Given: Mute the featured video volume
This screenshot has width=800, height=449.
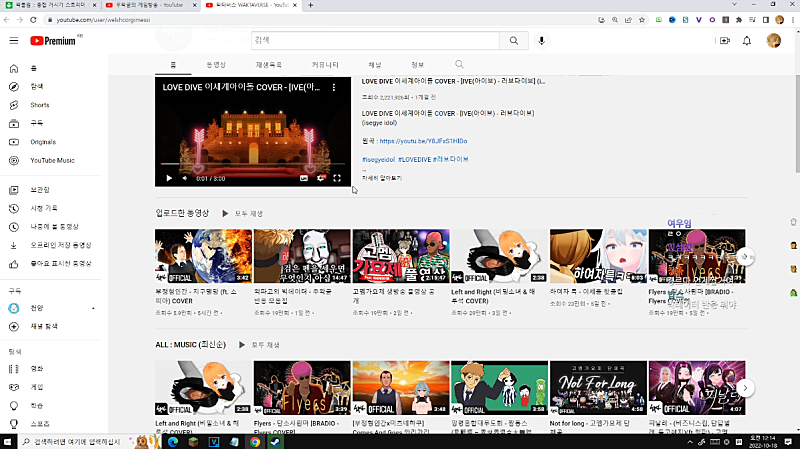Looking at the screenshot, I should [185, 178].
